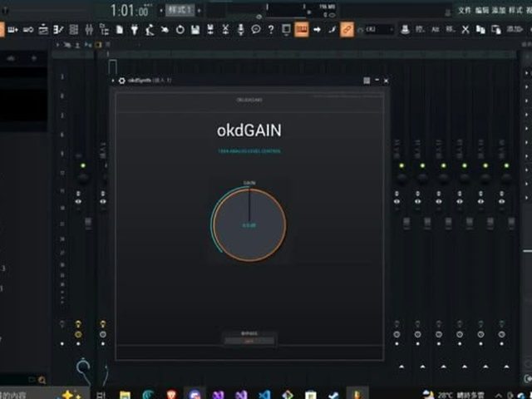The height and width of the screenshot is (399, 532).
Task: Click the paste clipboard icon in right toolbar
Action: tap(496, 30)
